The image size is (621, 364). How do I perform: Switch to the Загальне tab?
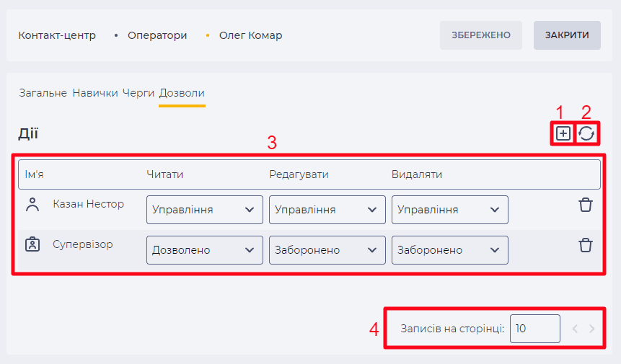pos(43,93)
